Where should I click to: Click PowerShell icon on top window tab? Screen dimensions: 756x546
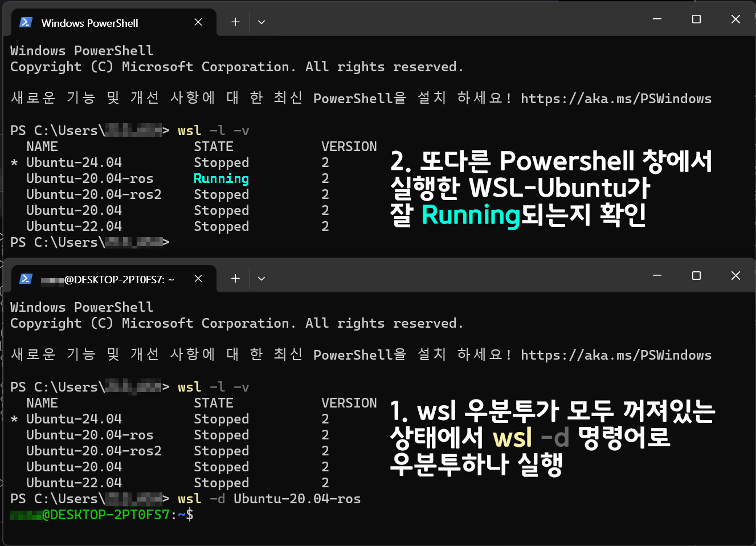pos(26,22)
